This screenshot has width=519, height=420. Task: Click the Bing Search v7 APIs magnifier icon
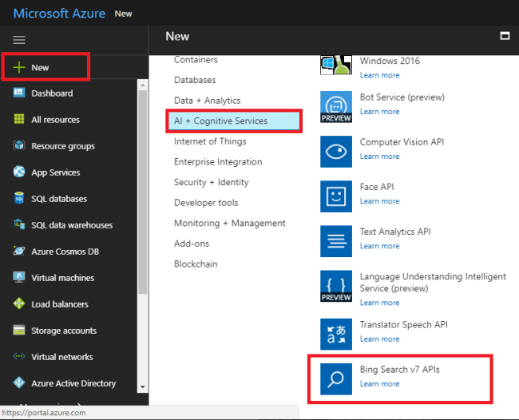[336, 378]
